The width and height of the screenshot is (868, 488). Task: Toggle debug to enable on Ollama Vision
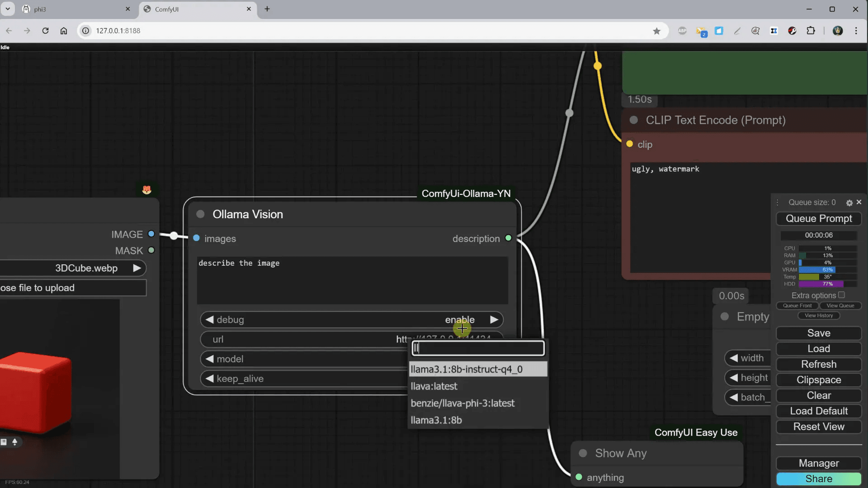460,319
